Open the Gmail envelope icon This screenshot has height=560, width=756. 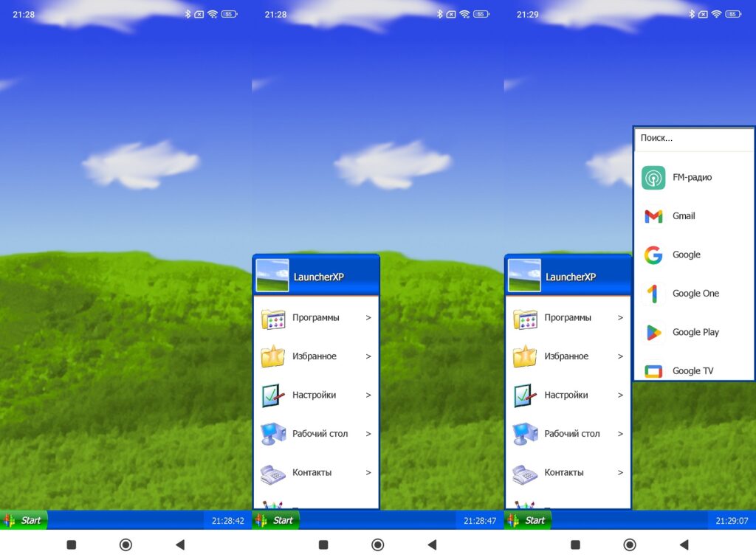(653, 216)
